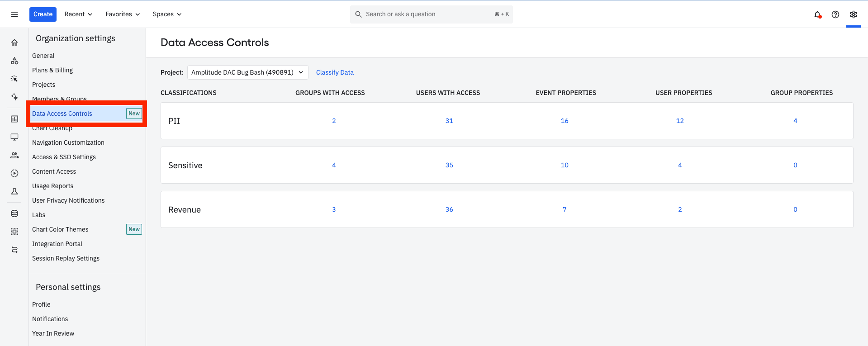Open the settings gear icon

(854, 14)
